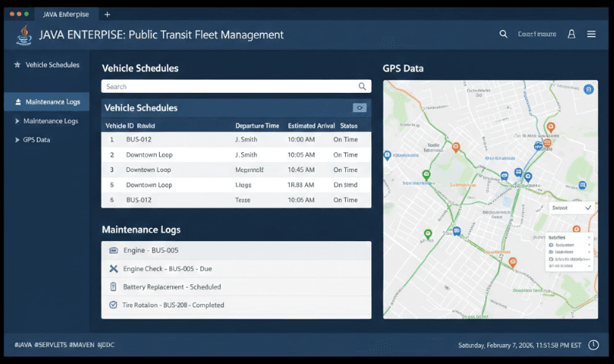Image resolution: width=614 pixels, height=364 pixels.
Task: Open Engine Check - BUS-005 - Due entry
Action: (236, 269)
